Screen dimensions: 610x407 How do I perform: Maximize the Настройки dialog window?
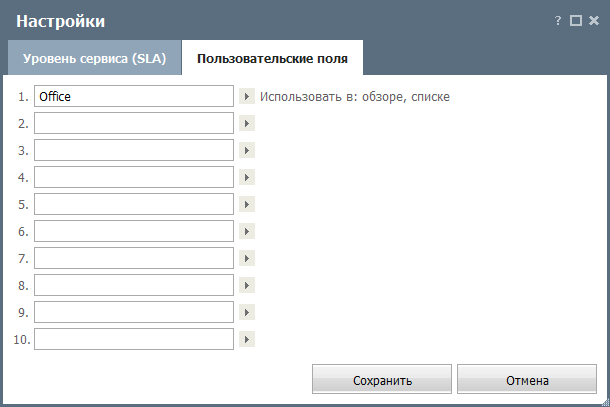pyautogui.click(x=576, y=21)
